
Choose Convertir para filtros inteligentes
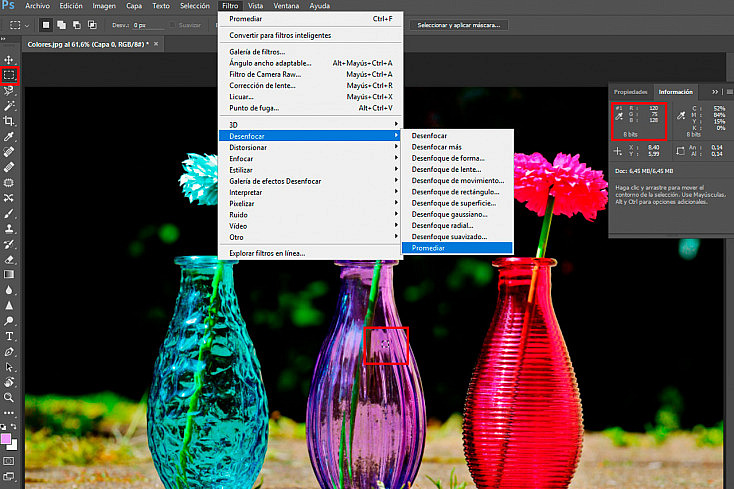click(x=309, y=35)
